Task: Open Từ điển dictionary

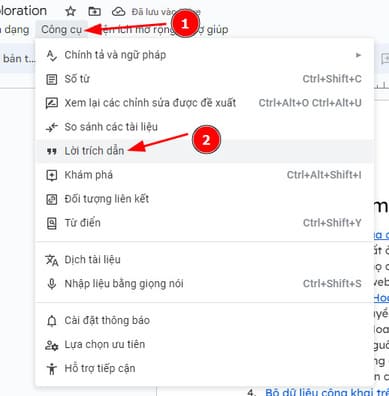Action: [x=204, y=223]
